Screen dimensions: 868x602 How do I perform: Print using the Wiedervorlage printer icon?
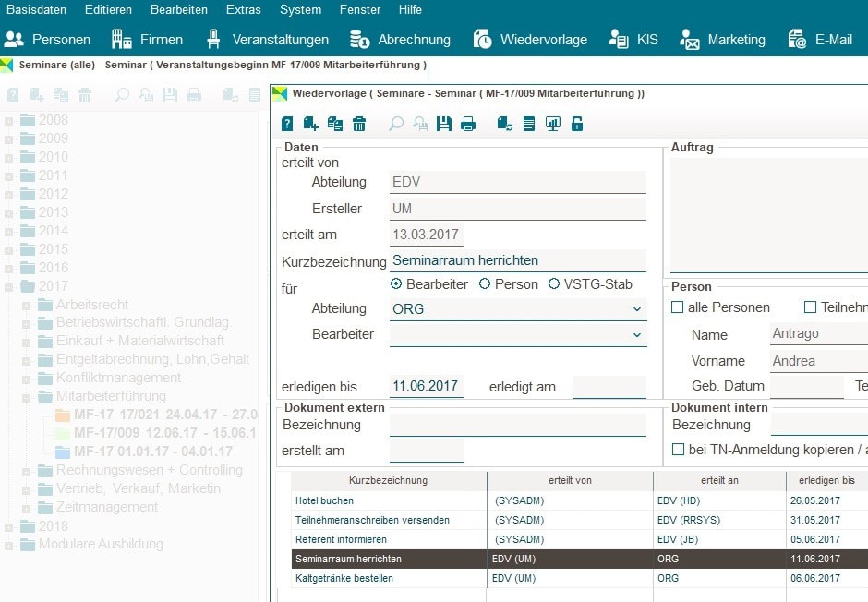point(468,124)
